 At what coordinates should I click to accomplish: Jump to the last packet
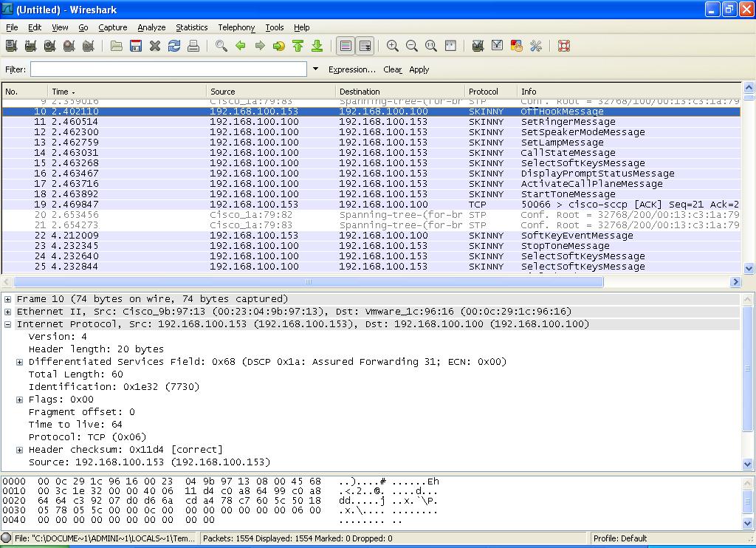point(317,46)
